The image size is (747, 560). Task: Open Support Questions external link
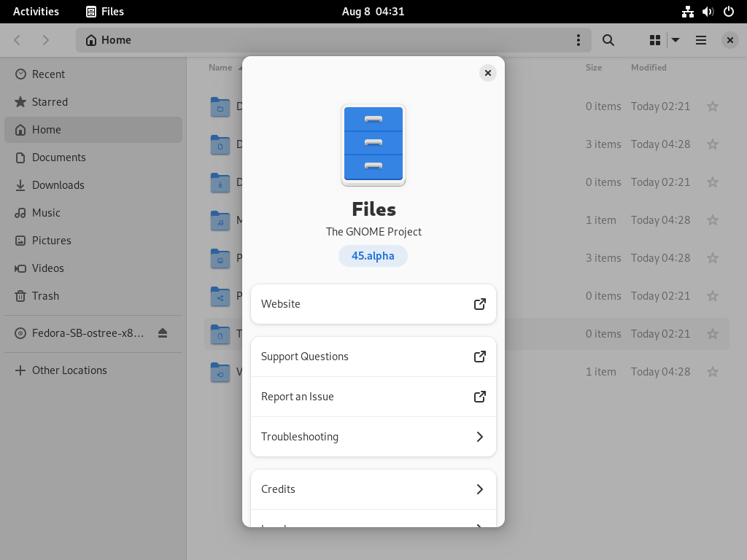[373, 357]
